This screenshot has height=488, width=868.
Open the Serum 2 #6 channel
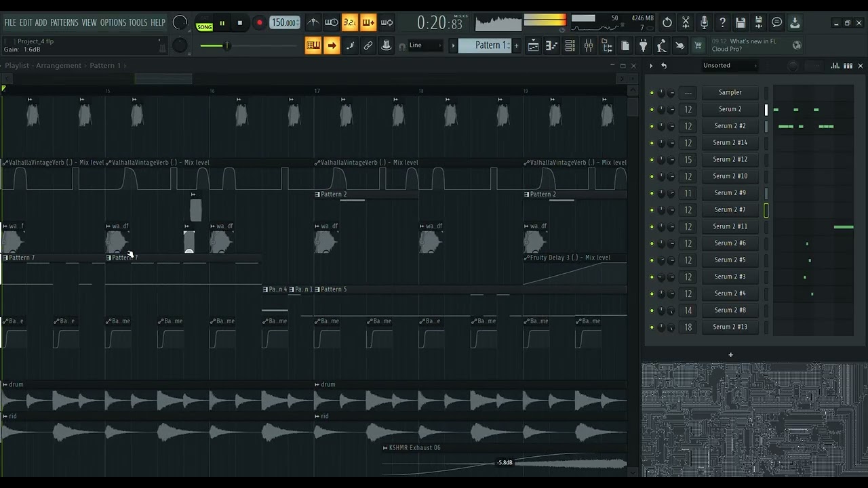coord(730,243)
